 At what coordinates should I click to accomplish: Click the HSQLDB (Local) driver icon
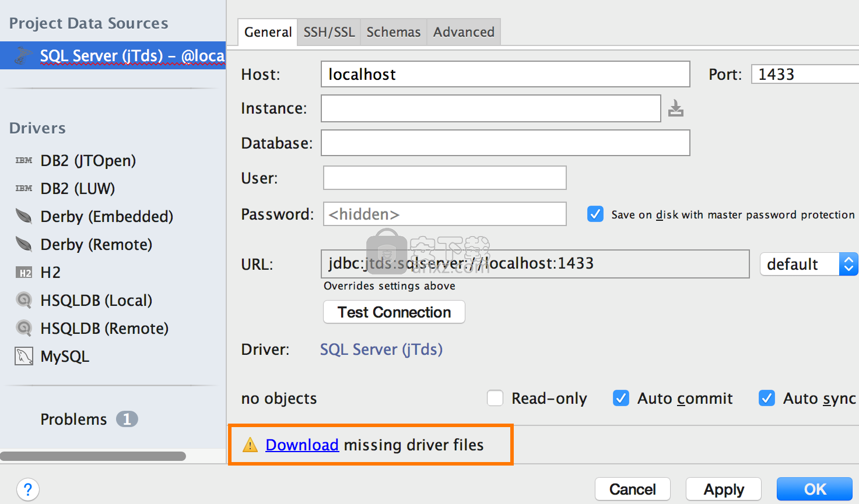tap(24, 300)
